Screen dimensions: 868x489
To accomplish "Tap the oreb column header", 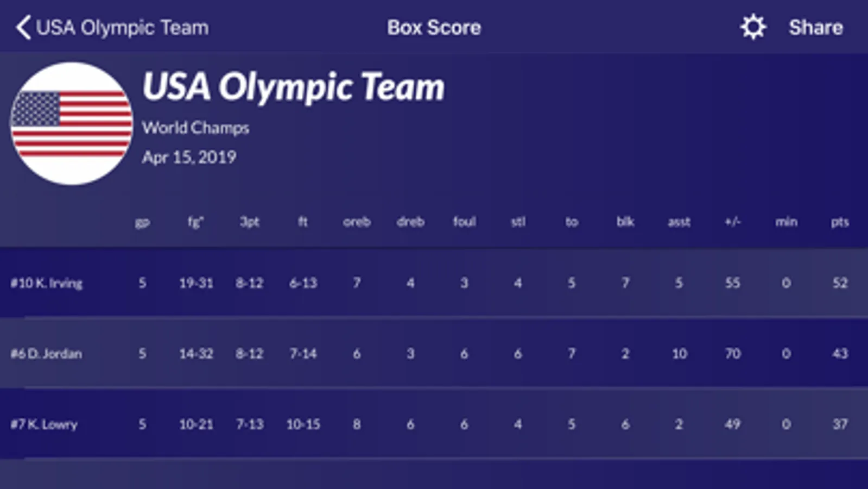I will pyautogui.click(x=357, y=222).
